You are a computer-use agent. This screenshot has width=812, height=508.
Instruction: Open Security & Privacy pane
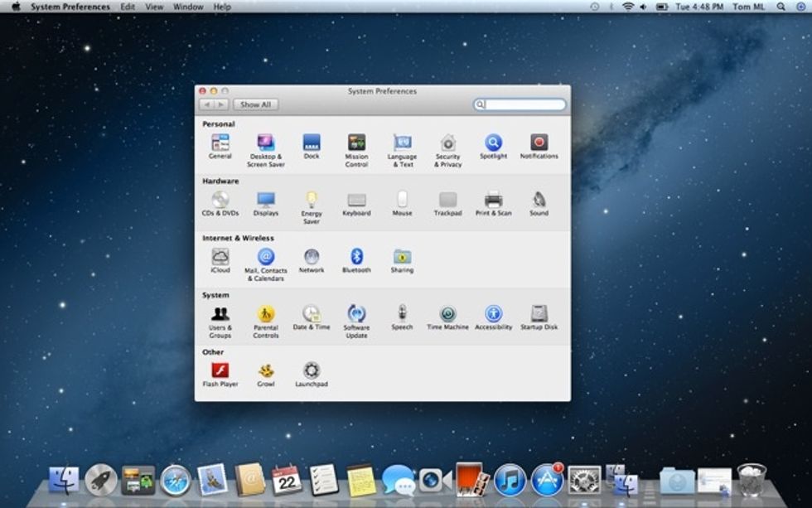point(448,143)
